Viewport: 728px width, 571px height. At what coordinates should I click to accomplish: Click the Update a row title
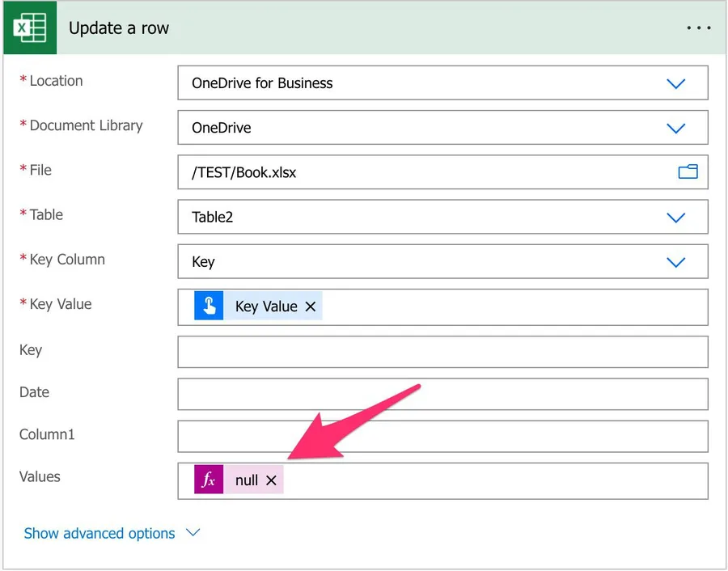pos(119,28)
